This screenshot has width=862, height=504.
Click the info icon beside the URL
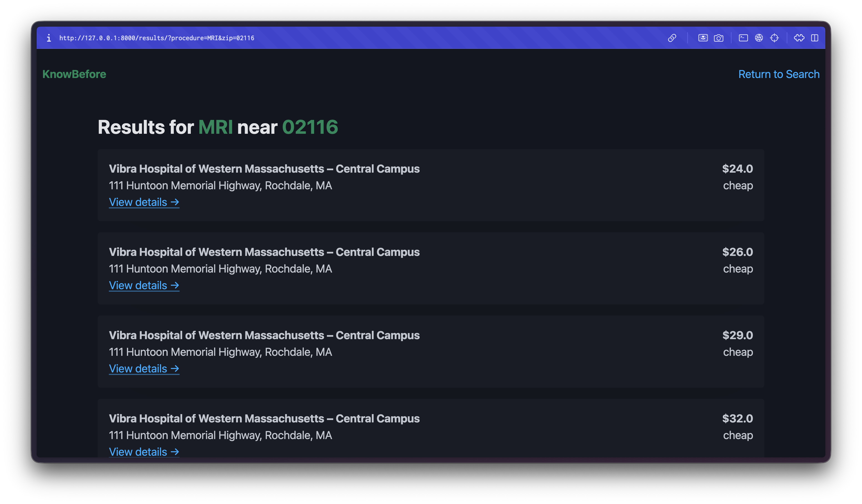[49, 38]
